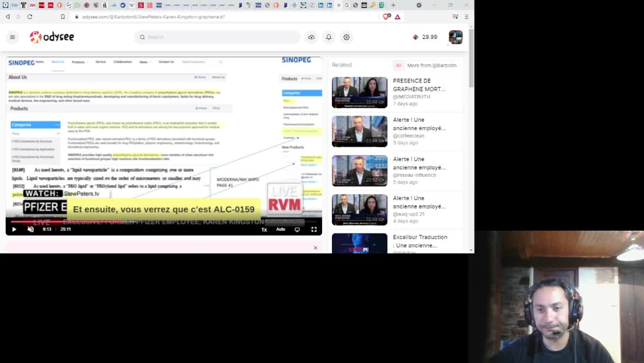Go forward in browser history

coord(18,17)
